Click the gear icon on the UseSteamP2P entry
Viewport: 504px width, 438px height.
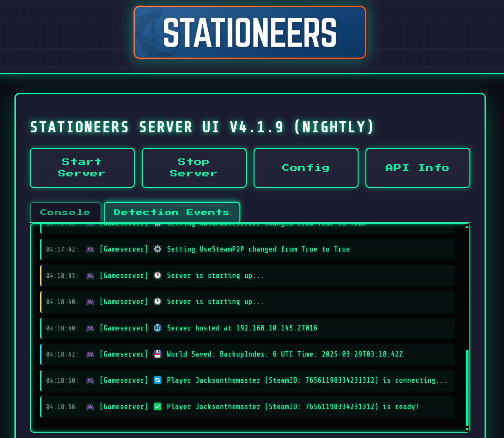tap(157, 249)
